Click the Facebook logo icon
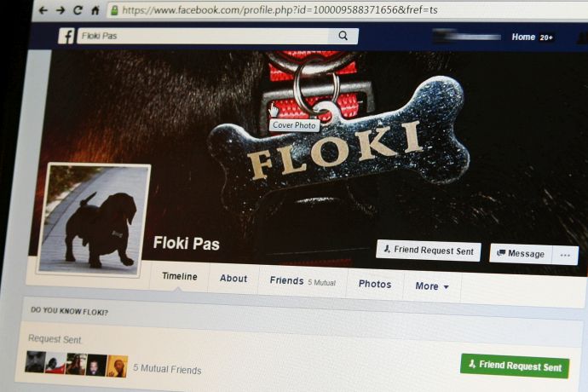588x392 pixels. pos(66,37)
